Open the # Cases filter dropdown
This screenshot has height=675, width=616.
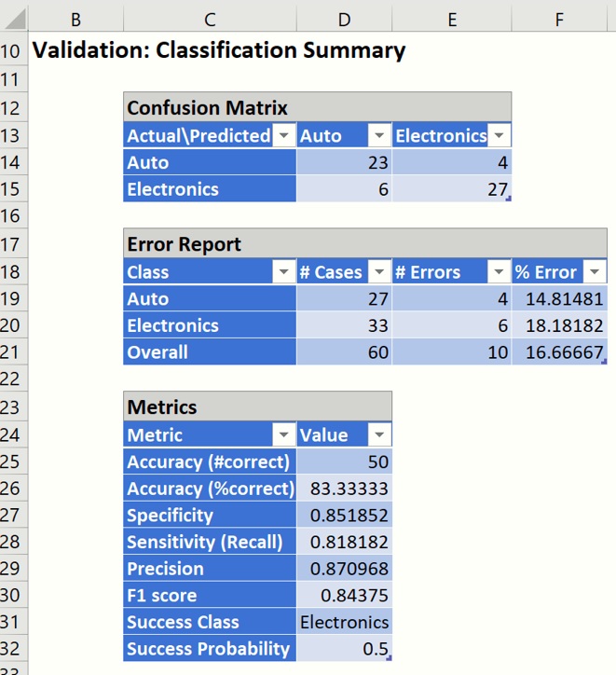pos(379,272)
